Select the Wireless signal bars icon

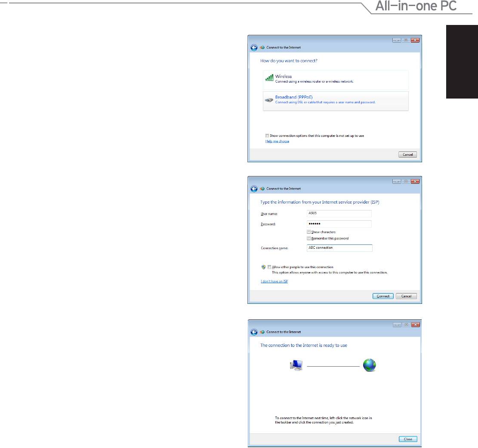269,78
